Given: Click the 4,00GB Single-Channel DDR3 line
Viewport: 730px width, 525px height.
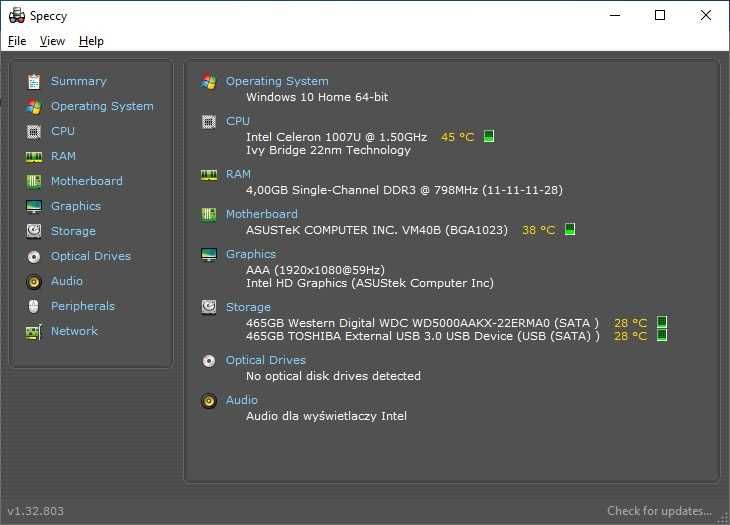Looking at the screenshot, I should (405, 190).
